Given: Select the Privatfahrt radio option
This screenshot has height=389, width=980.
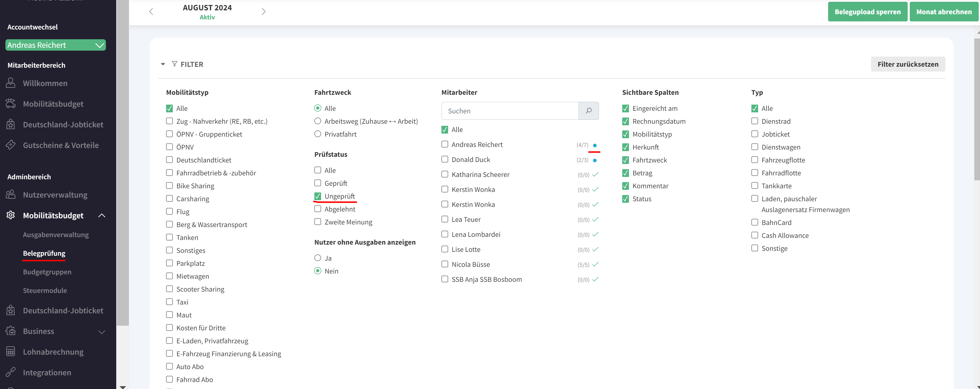Looking at the screenshot, I should pos(318,134).
